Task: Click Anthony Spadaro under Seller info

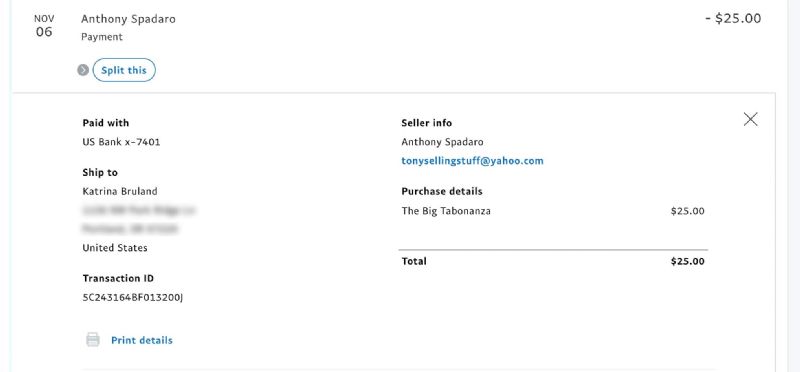Action: (x=442, y=142)
